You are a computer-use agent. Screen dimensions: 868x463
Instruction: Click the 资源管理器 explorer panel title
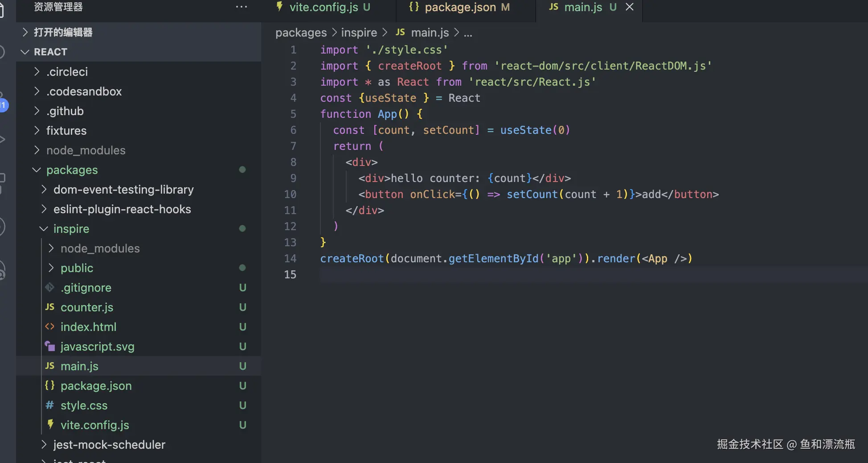pyautogui.click(x=58, y=7)
